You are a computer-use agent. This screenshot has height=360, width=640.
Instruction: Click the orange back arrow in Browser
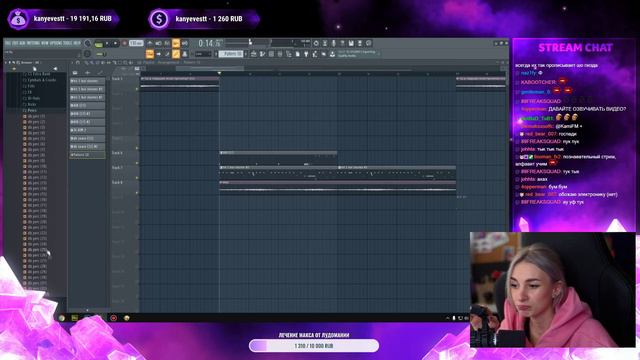(x=14, y=69)
